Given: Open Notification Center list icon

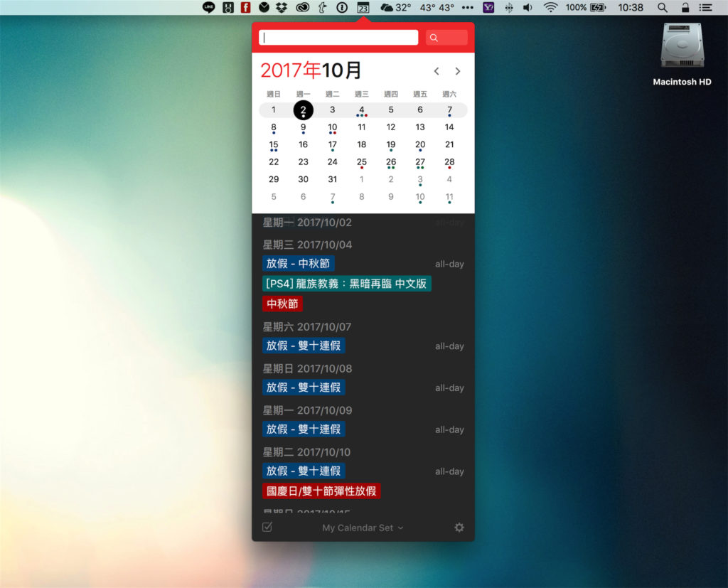Looking at the screenshot, I should (706, 7).
